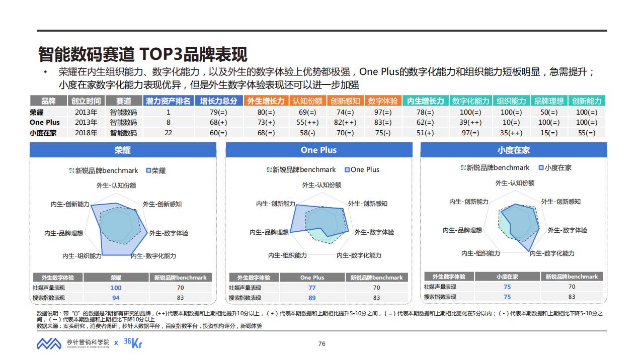Click benchmark legend marker in 荣耀 chart

tap(72, 170)
